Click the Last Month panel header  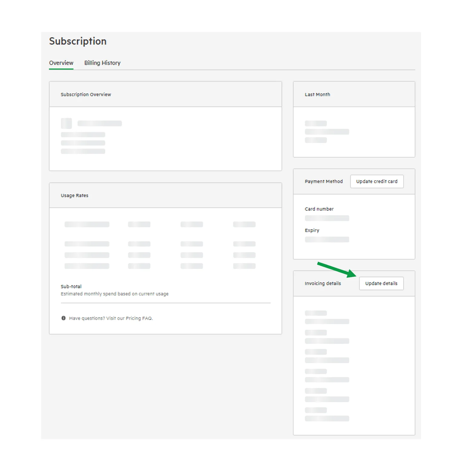click(354, 94)
